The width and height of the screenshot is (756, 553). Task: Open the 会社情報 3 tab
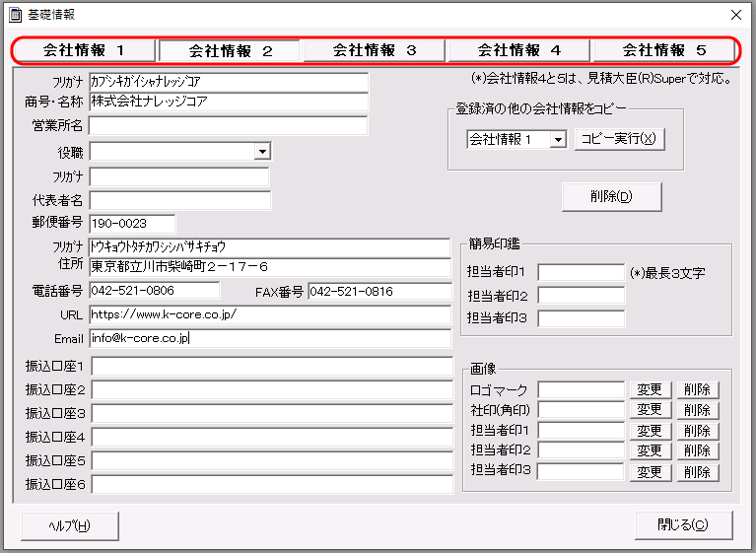click(x=374, y=50)
